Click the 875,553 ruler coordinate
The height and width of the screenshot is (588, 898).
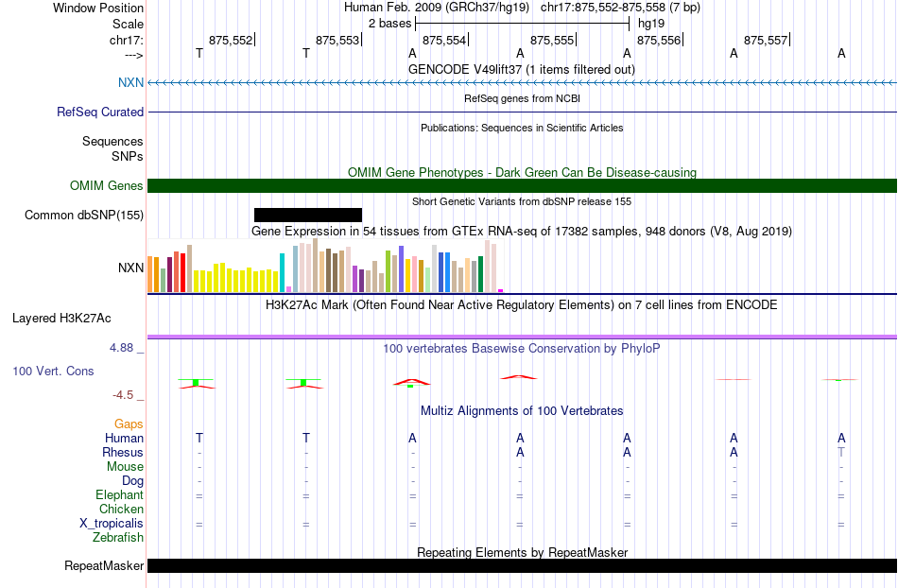click(x=337, y=40)
